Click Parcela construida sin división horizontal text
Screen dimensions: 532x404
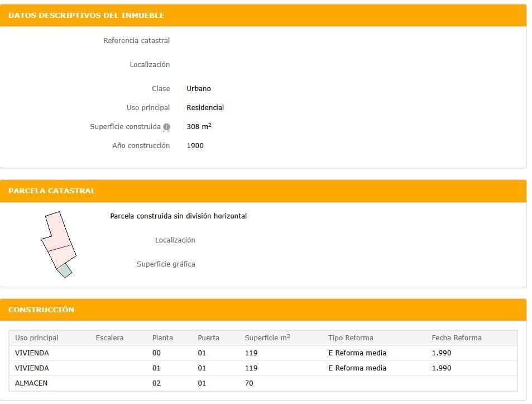tap(178, 216)
